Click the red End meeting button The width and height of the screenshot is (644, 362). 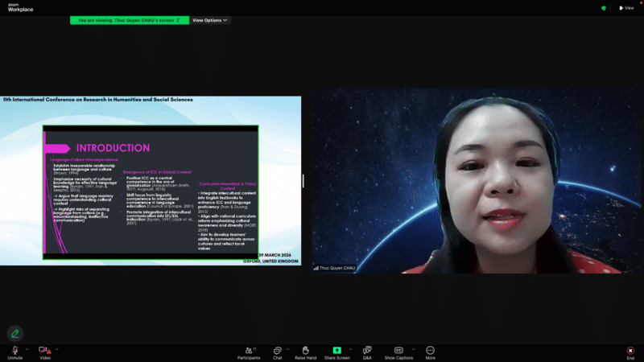(x=630, y=352)
